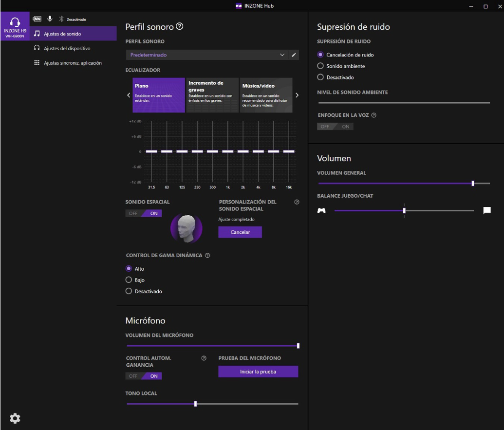Select Sonido ambiente noise option
This screenshot has width=504, height=430.
(x=341, y=66)
